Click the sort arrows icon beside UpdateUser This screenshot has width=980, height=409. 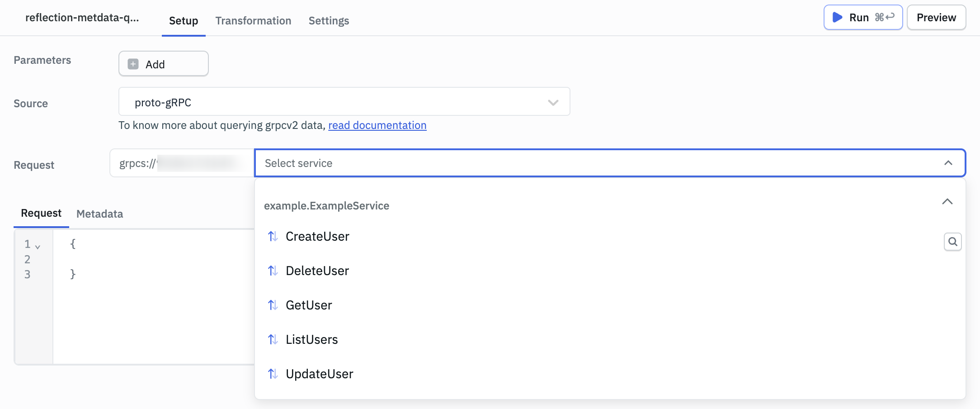[x=273, y=374]
